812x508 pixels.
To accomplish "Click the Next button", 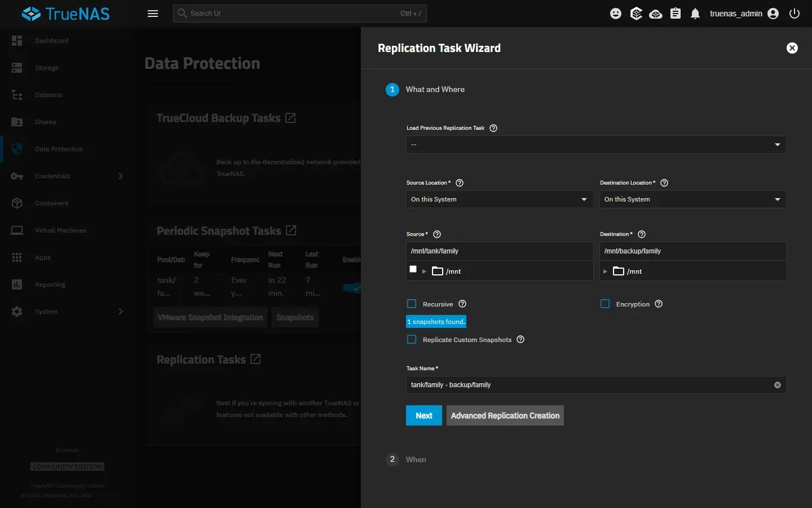I will pos(424,415).
